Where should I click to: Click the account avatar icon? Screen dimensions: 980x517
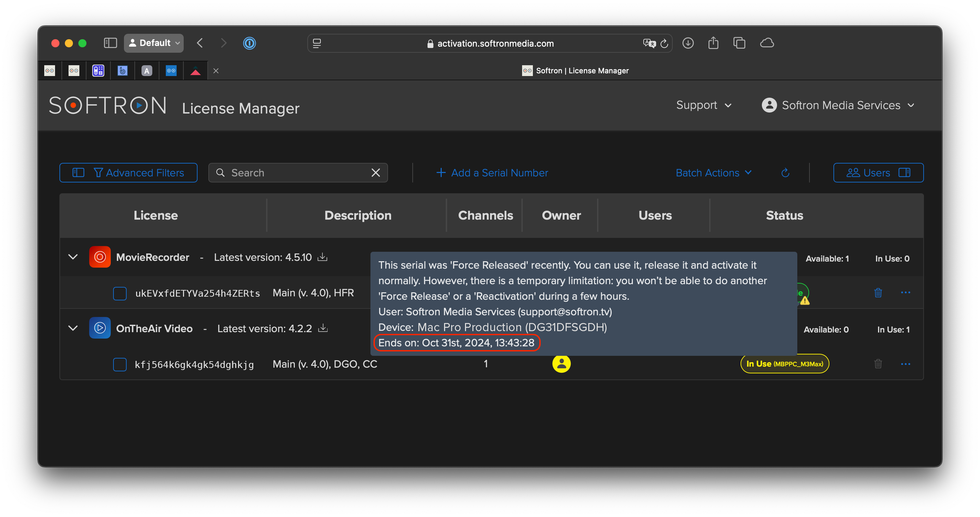pyautogui.click(x=769, y=105)
